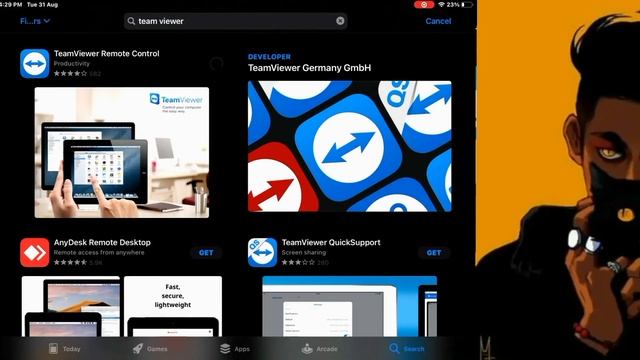Click 'Remote access from anywhere' subtitle
Viewport: 640px width, 360px height.
click(99, 252)
